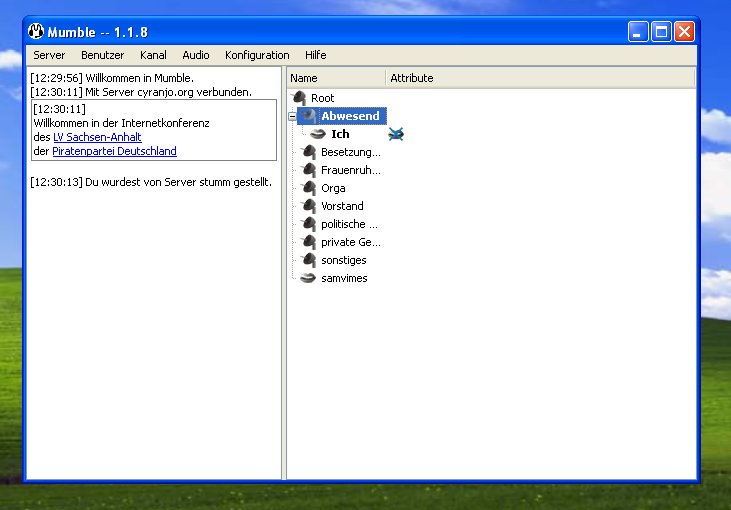Click the Orga channel icon
Screen dimensions: 731x510
(x=309, y=188)
